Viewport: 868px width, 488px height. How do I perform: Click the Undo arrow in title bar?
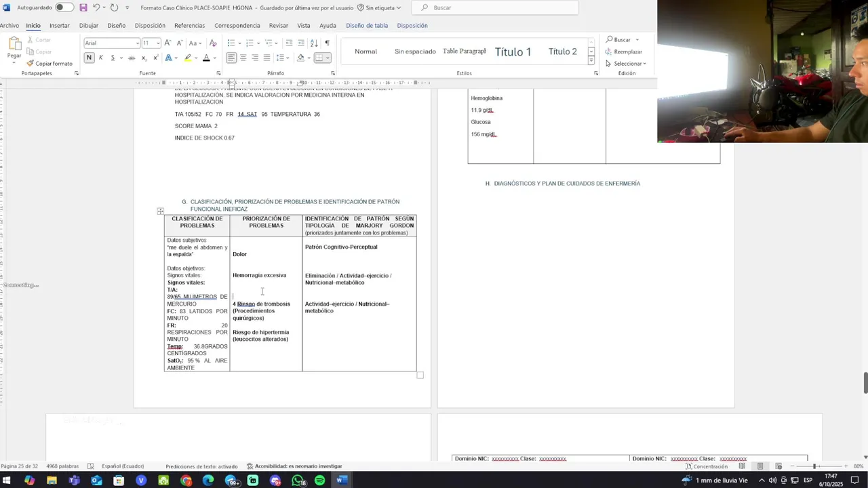(96, 7)
